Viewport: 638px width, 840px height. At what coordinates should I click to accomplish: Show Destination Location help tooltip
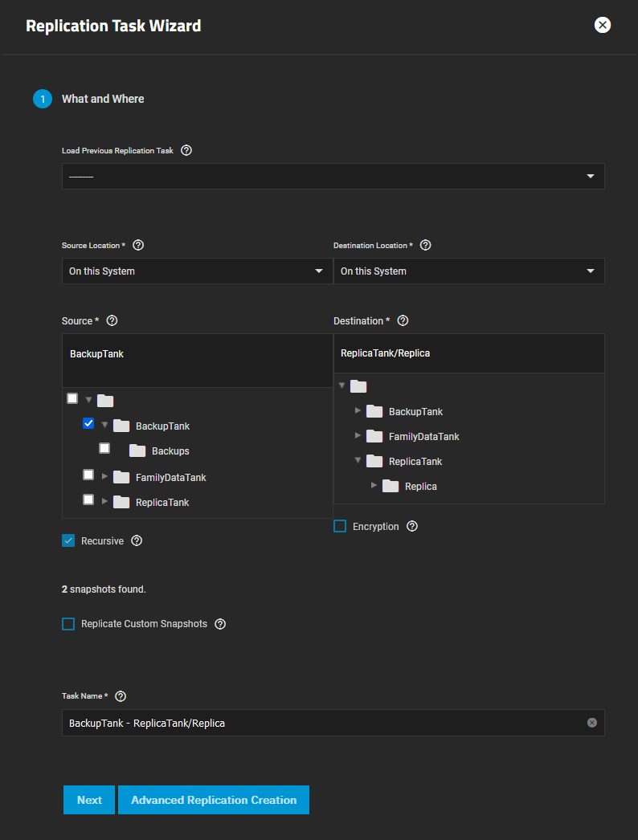tap(425, 246)
